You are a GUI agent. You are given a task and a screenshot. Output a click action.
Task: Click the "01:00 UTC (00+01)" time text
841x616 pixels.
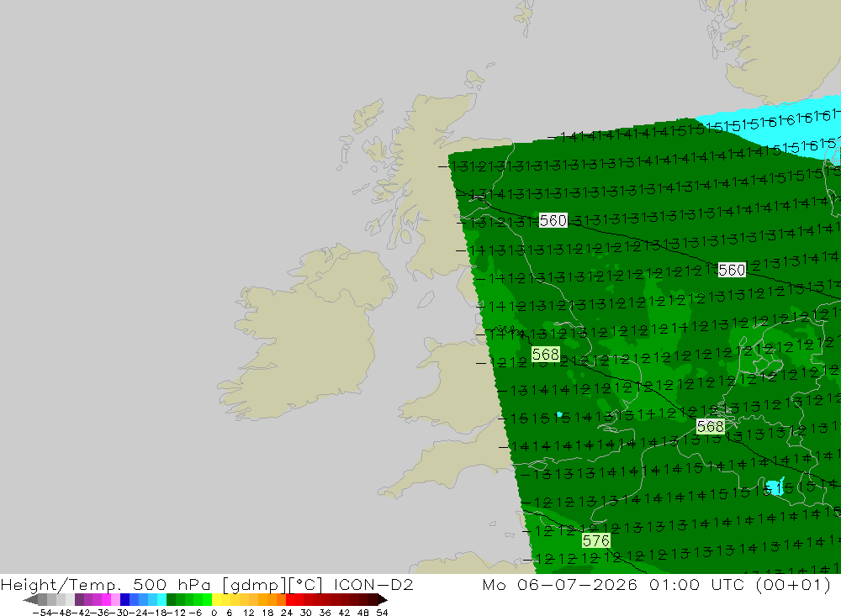(740, 584)
